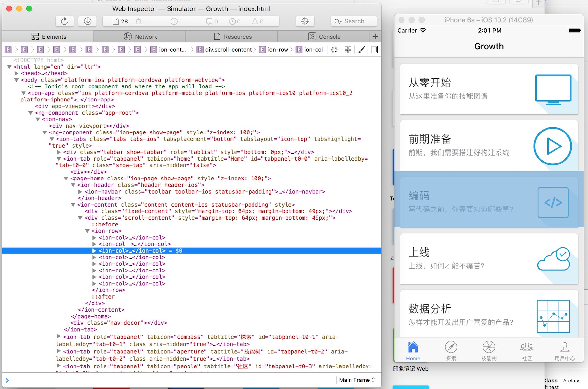Switch to the Resources tab
The width and height of the screenshot is (588, 389).
pyautogui.click(x=232, y=37)
